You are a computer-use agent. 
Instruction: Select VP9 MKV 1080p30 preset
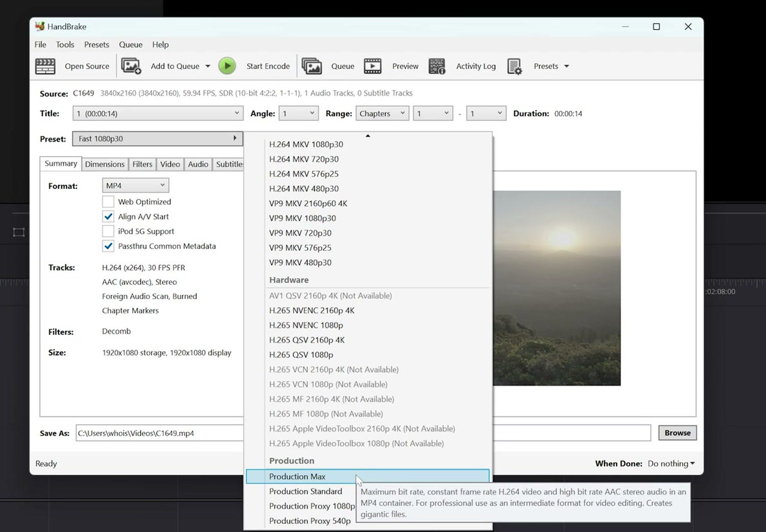pos(368,218)
